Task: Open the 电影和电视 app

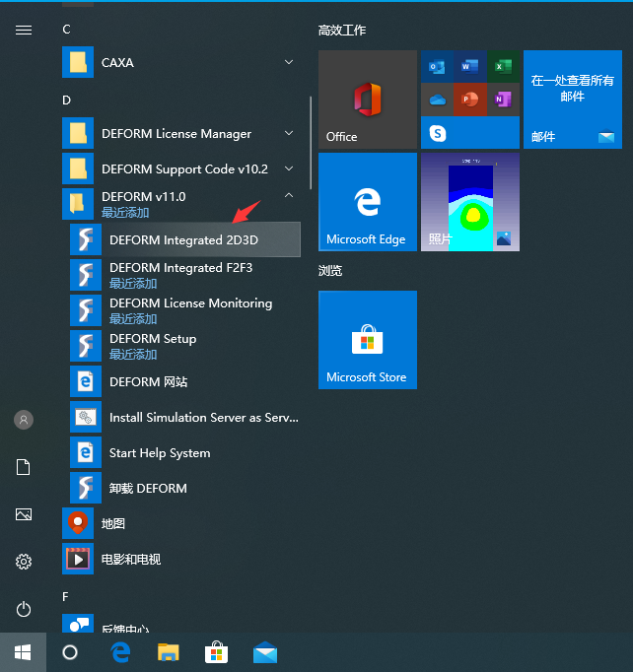Action: click(x=181, y=559)
